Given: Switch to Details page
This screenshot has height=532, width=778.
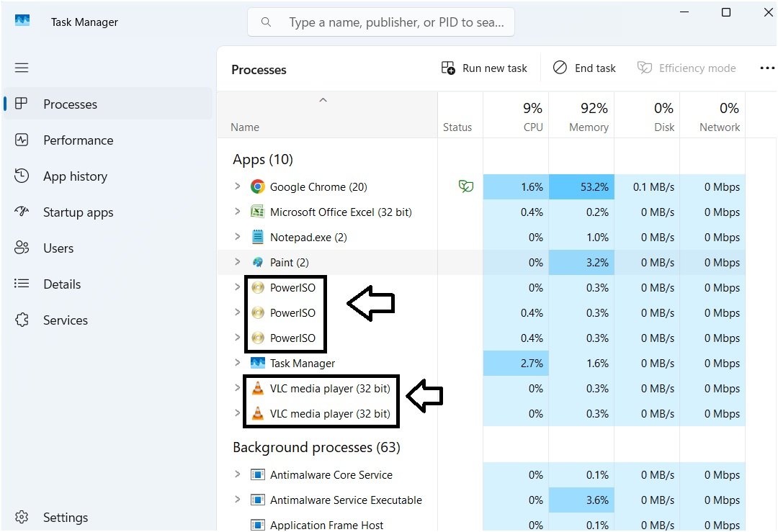Looking at the screenshot, I should coord(108,284).
